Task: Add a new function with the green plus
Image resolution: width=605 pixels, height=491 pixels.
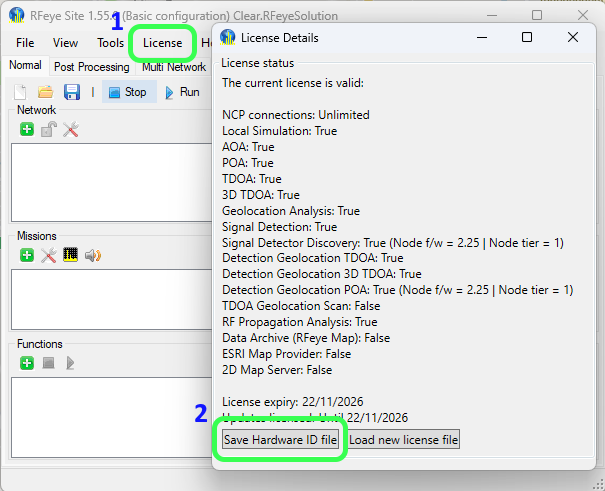Action: [x=27, y=362]
